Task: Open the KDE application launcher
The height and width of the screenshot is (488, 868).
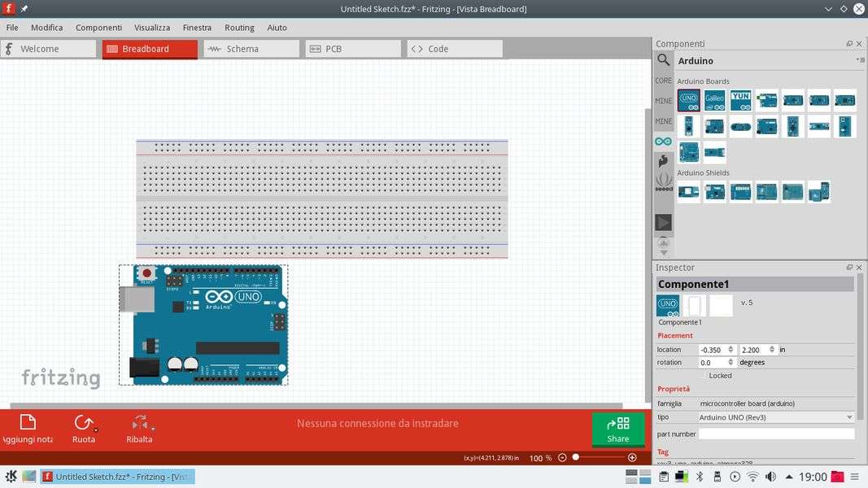Action: pyautogui.click(x=11, y=477)
